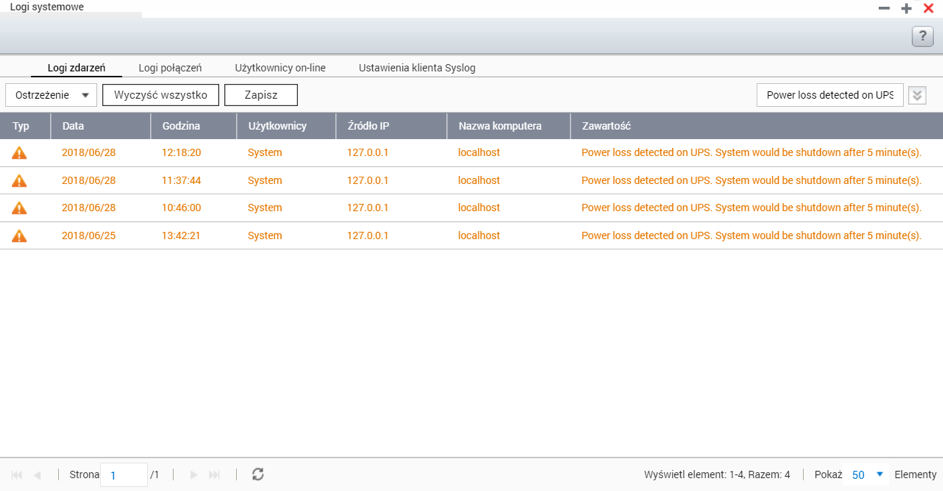Expand advanced search double-chevron button
Image resolution: width=943 pixels, height=491 pixels.
click(917, 95)
